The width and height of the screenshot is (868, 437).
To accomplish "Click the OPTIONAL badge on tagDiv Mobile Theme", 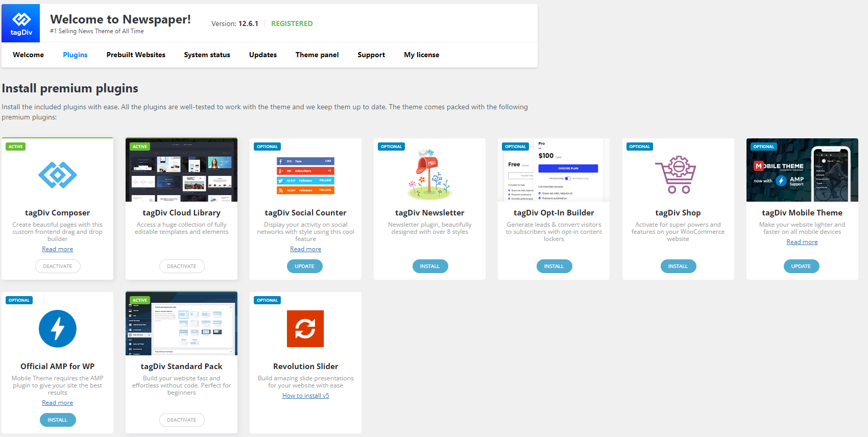I will (x=763, y=147).
